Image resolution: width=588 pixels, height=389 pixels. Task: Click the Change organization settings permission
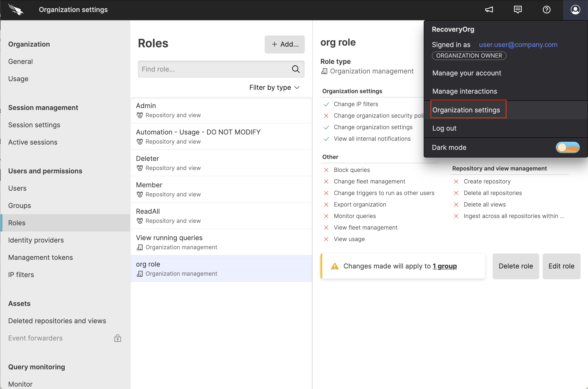pos(373,127)
